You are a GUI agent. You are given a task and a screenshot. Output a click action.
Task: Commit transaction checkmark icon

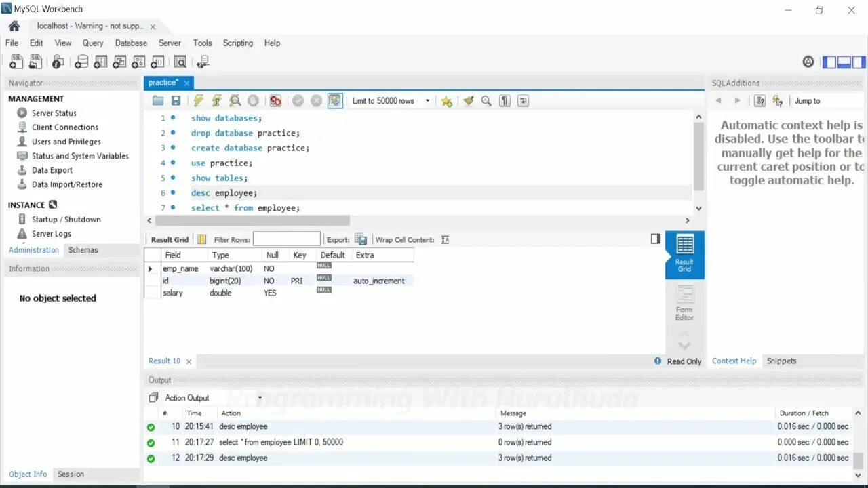click(298, 101)
